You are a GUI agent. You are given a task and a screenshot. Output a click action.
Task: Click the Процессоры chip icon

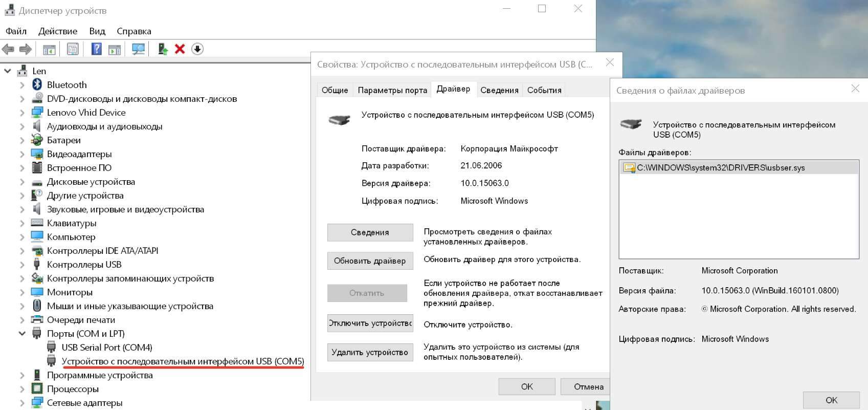click(37, 389)
